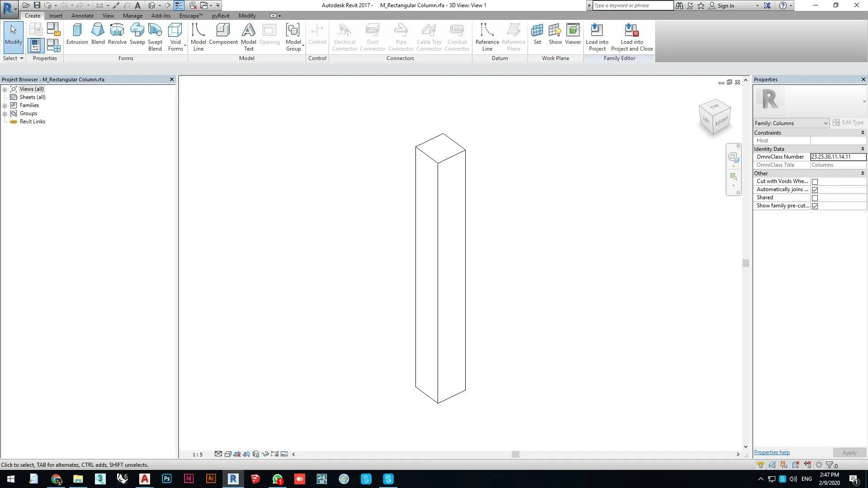Select the Model Text tool
The width and height of the screenshot is (868, 488).
tap(249, 38)
